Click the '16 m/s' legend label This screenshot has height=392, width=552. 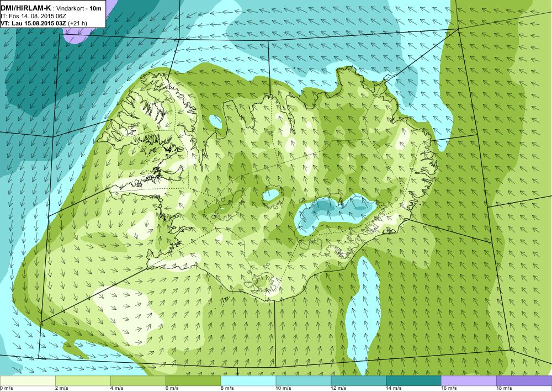click(x=449, y=389)
